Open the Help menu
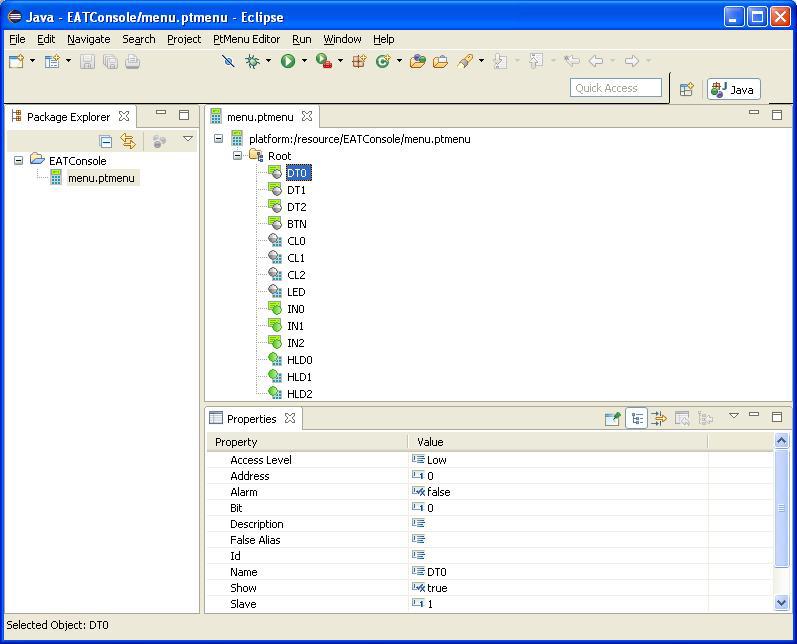Image resolution: width=797 pixels, height=644 pixels. pos(383,39)
